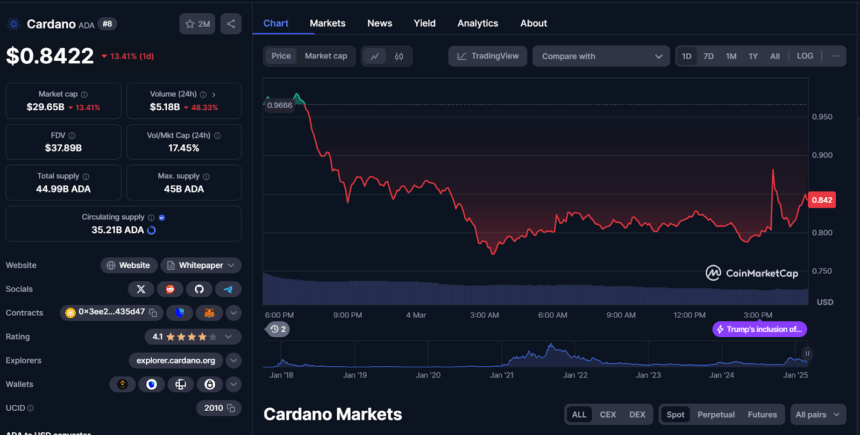Open explorer.cardano.org link
The height and width of the screenshot is (435, 860).
176,360
